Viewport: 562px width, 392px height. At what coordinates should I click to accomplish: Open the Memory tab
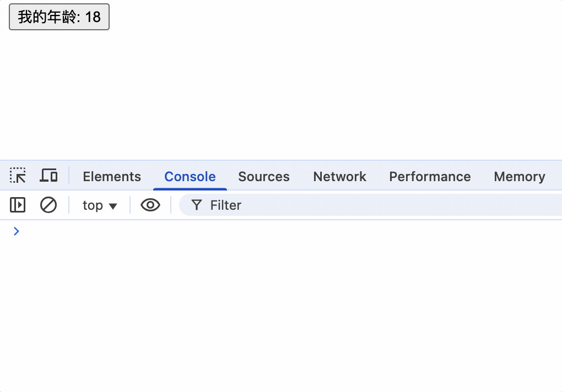pos(520,177)
